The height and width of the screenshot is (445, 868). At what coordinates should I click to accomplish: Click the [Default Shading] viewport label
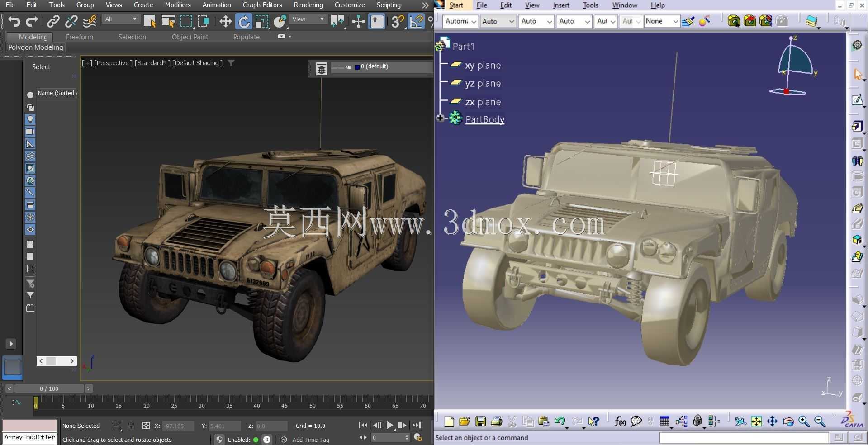[x=197, y=63]
